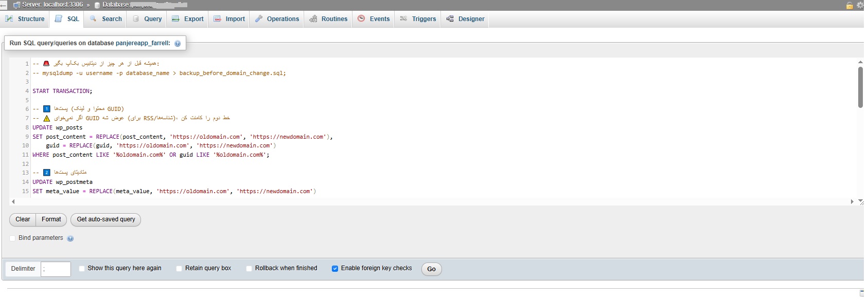Open SQL help question mark icon

[178, 44]
